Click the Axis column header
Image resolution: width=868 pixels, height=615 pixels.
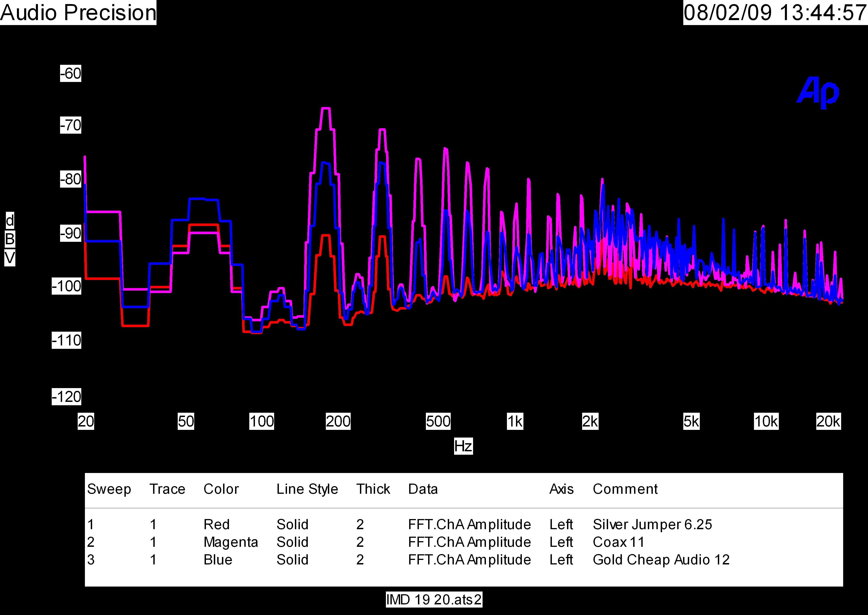point(562,489)
